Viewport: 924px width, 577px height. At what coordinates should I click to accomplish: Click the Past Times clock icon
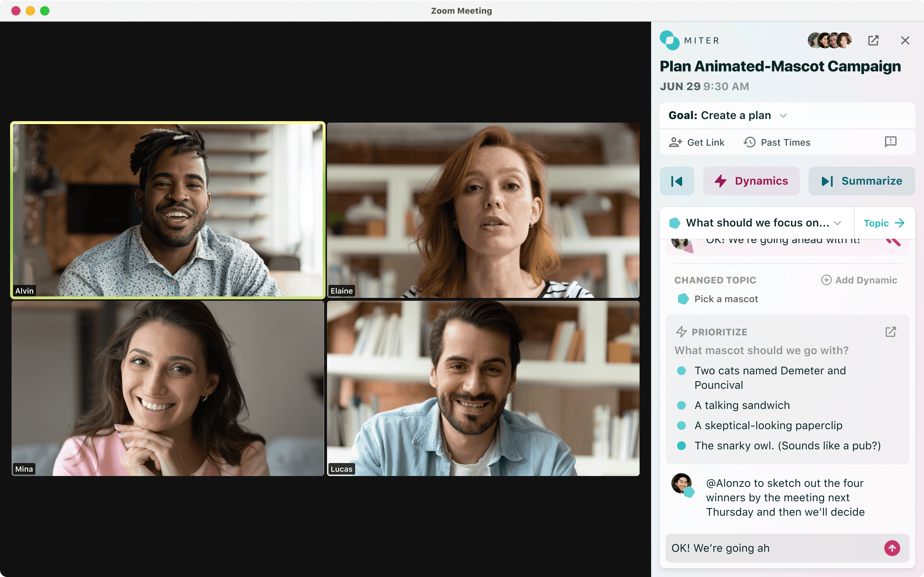click(750, 142)
